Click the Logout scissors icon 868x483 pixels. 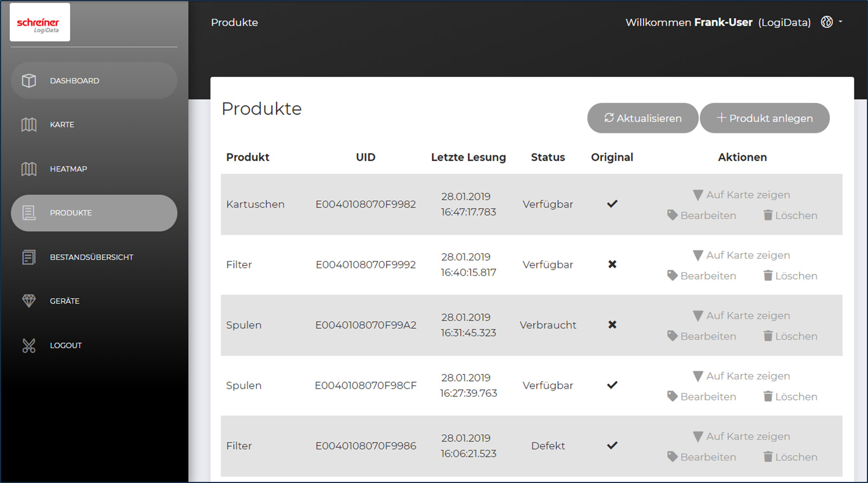point(29,346)
